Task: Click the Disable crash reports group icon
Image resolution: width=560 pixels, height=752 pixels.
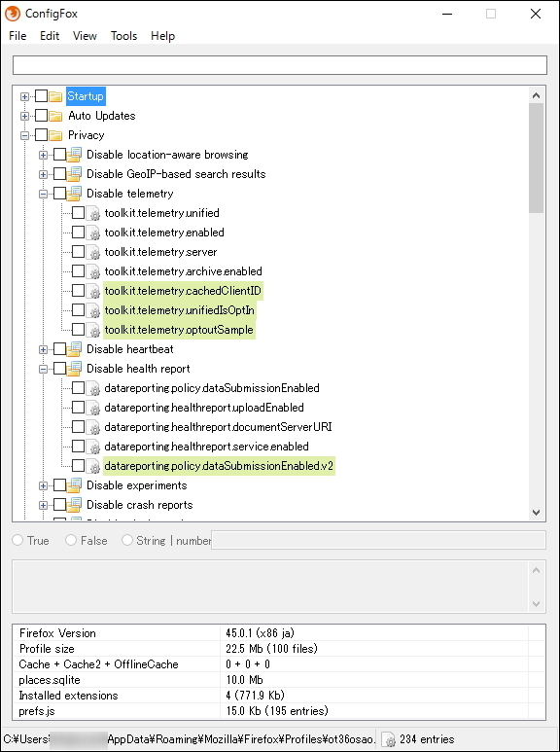Action: (74, 505)
